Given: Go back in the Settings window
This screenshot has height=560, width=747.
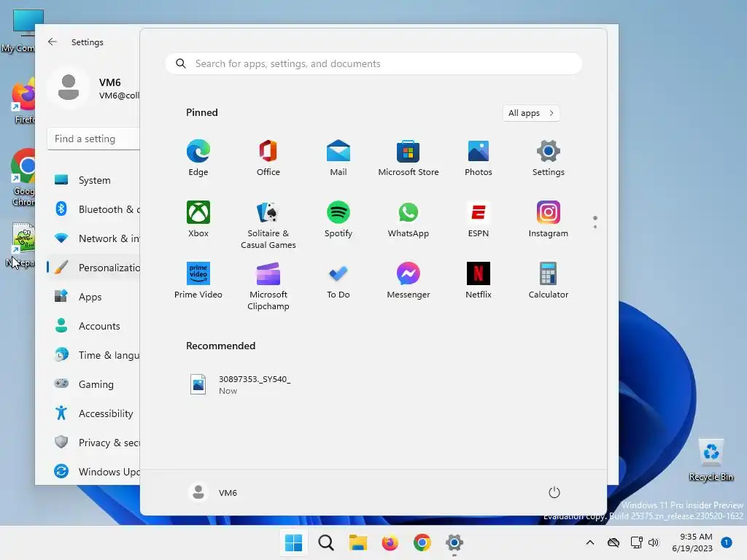Looking at the screenshot, I should [53, 42].
